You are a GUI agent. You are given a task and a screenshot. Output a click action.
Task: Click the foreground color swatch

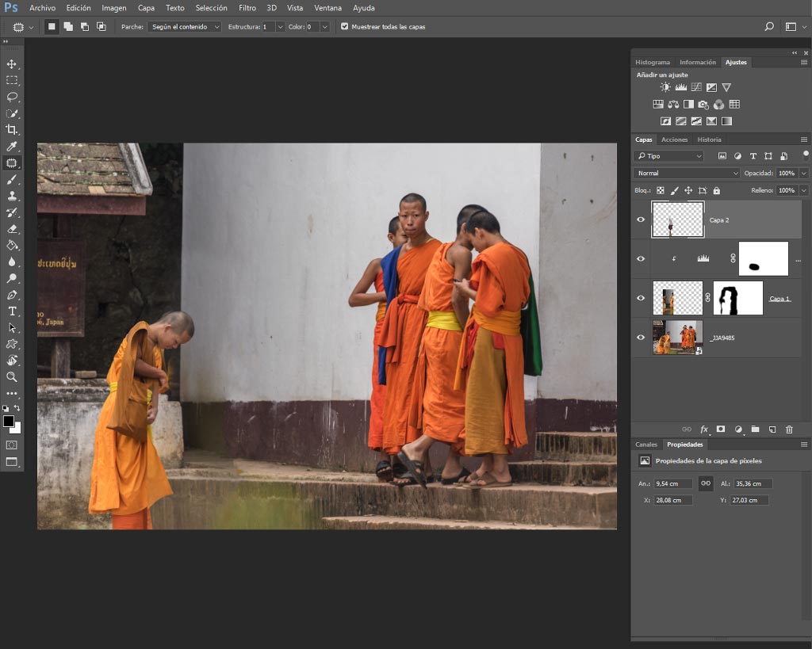(x=8, y=422)
